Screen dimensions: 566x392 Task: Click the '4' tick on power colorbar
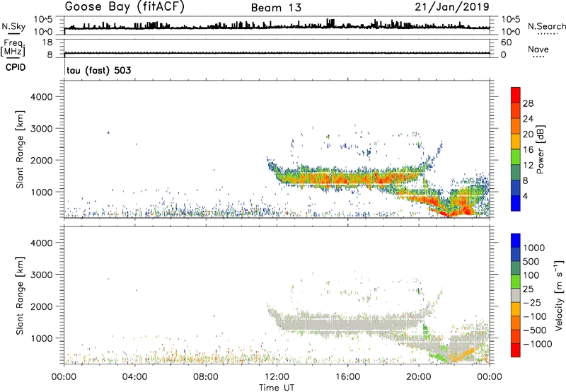tap(525, 196)
